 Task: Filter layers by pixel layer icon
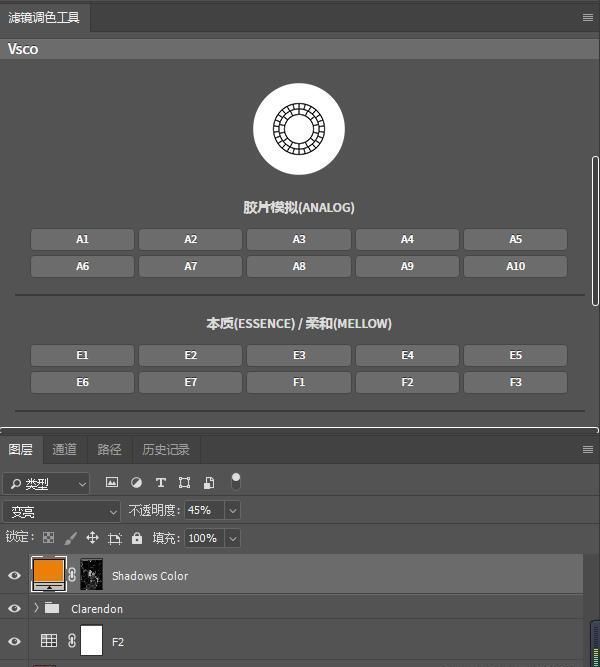[112, 482]
